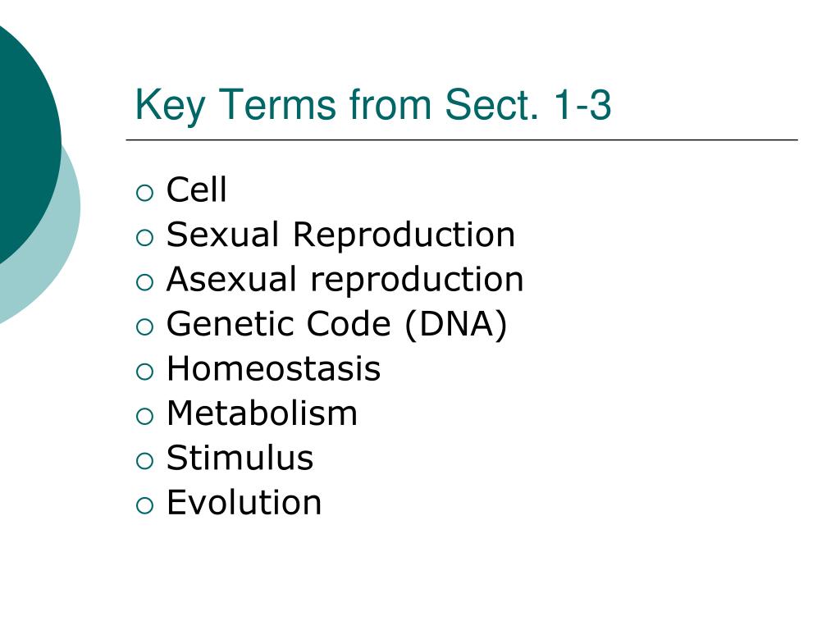This screenshot has height=630, width=840.
Task: Click the bullet circle beside Cell
Action: (144, 193)
